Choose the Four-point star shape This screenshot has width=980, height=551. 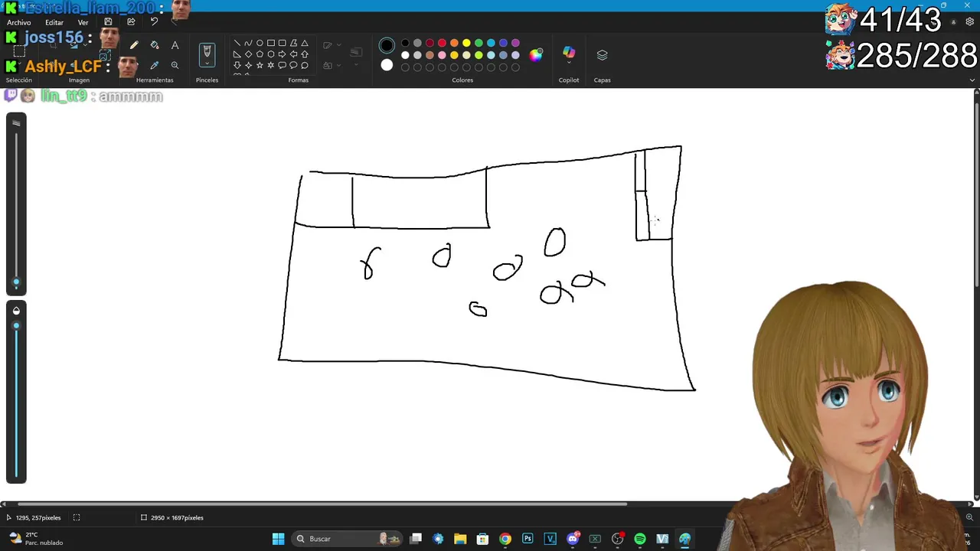coord(248,66)
